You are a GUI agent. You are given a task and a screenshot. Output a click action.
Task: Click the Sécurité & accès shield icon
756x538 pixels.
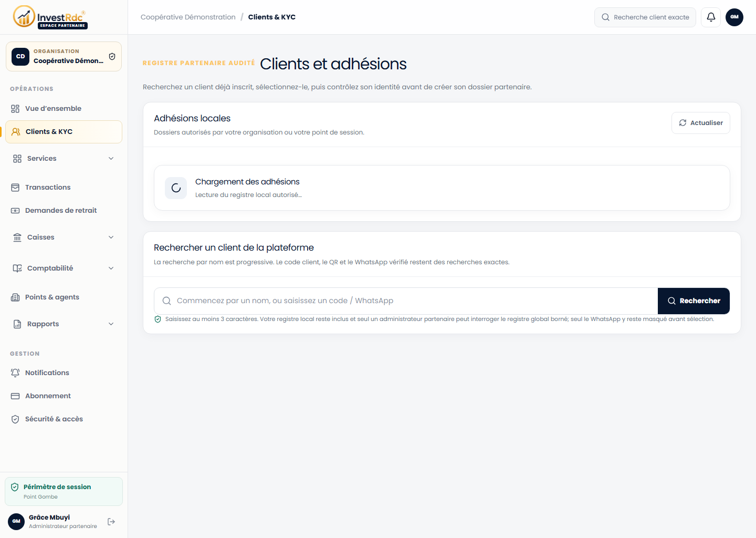[15, 419]
